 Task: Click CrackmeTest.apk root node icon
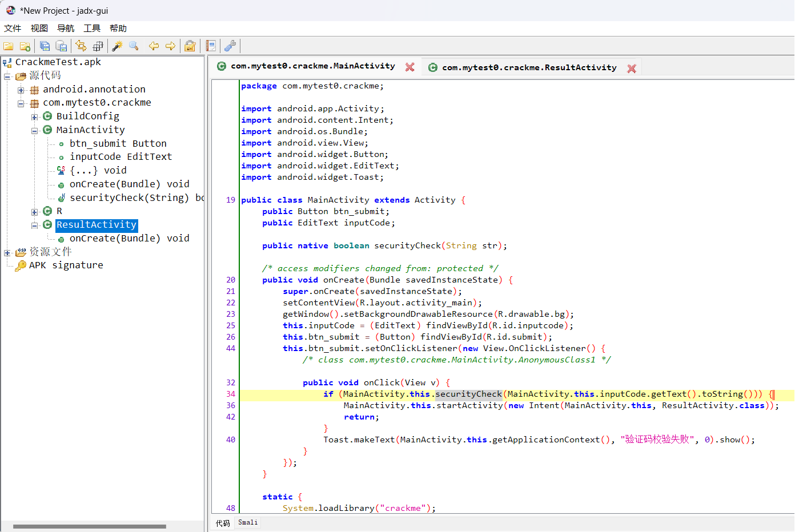point(7,62)
